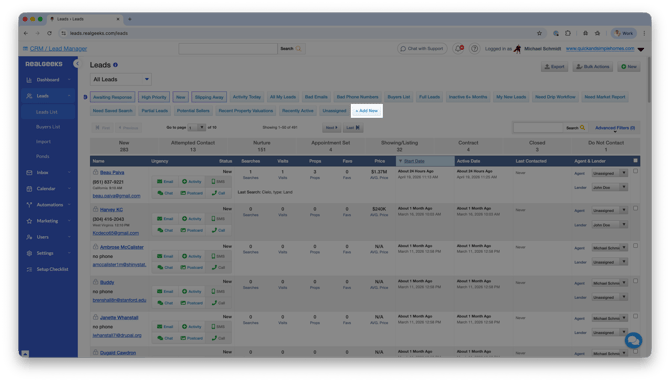The image size is (670, 382).
Task: Open the floating chat bubble icon
Action: pyautogui.click(x=633, y=341)
